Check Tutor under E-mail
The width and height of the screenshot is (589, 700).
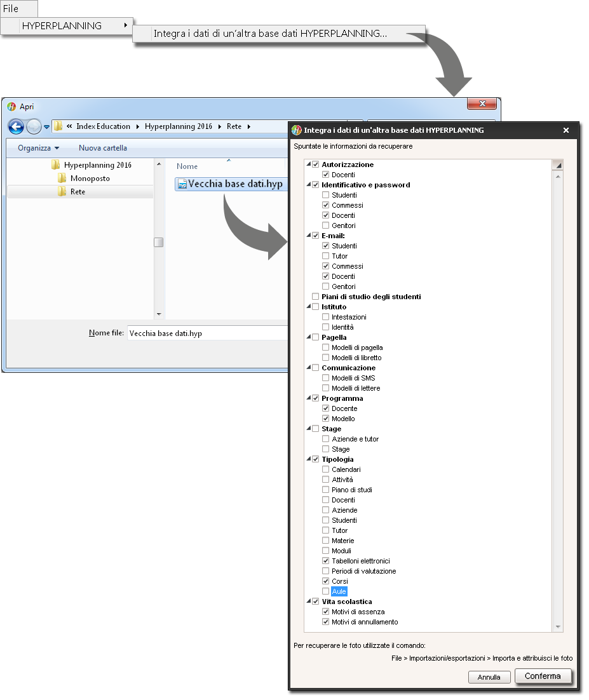click(x=325, y=256)
